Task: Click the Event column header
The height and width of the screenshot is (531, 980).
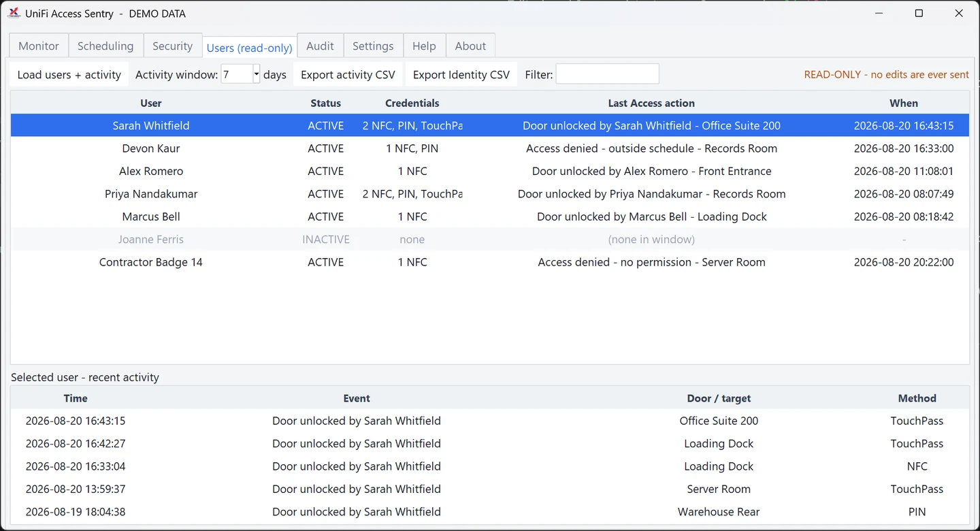Action: point(357,398)
